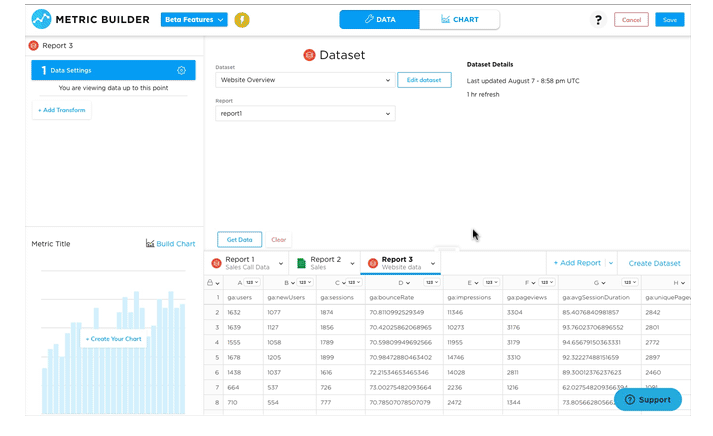Open the report1 report dropdown
Viewport: 713px width, 436px height.
pos(305,113)
